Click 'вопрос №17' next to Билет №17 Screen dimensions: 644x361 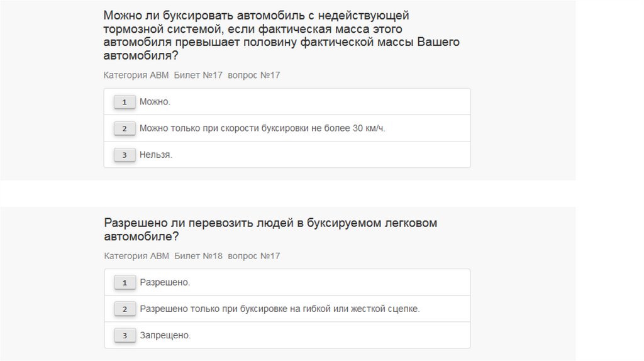[253, 75]
